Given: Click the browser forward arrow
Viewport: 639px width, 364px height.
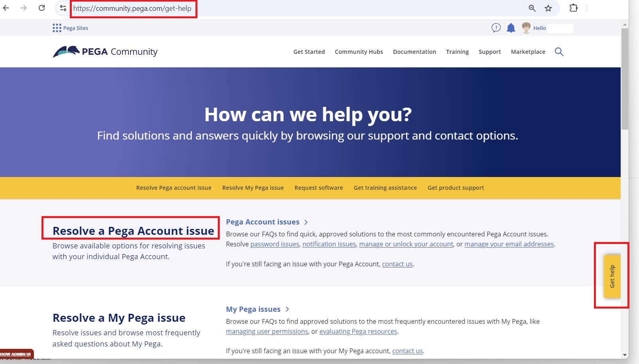Looking at the screenshot, I should 24,8.
